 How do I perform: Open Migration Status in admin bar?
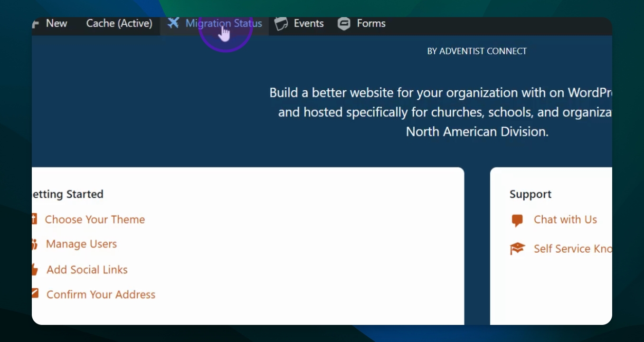pos(224,23)
